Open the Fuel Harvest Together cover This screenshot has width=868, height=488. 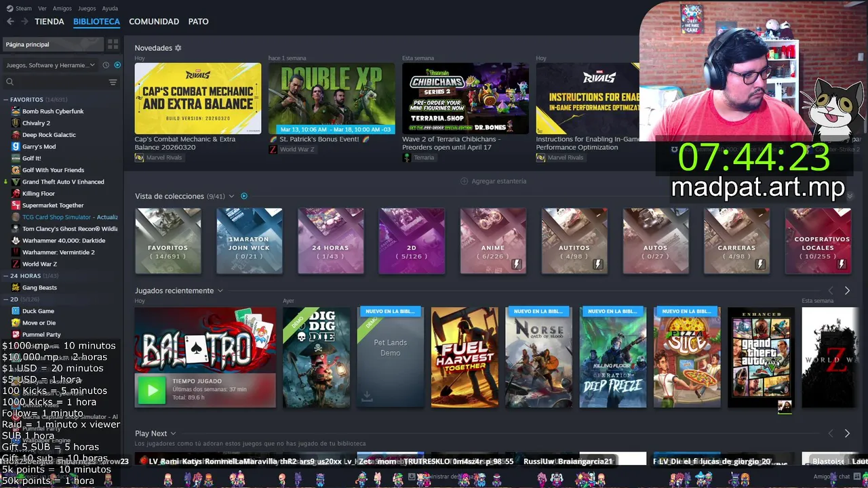pos(465,358)
